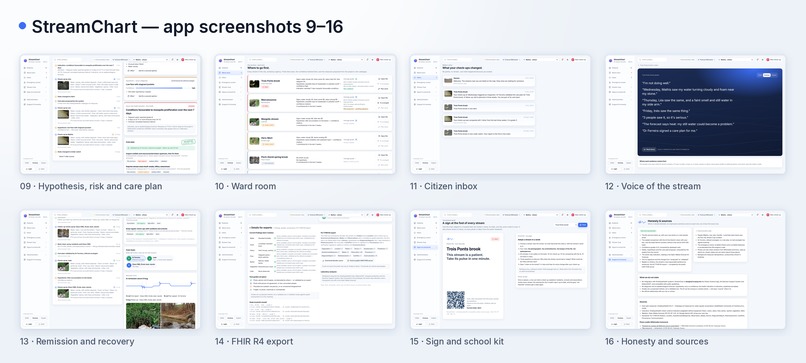This screenshot has width=806, height=363.
Task: Click the QR code in screenshot 15
Action: click(455, 300)
